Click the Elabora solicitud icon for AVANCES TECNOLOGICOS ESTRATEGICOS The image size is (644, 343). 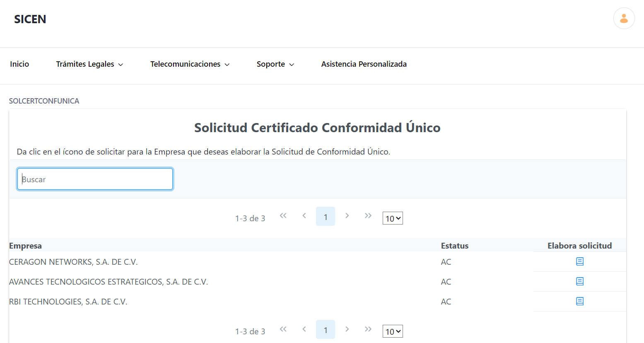[580, 281]
